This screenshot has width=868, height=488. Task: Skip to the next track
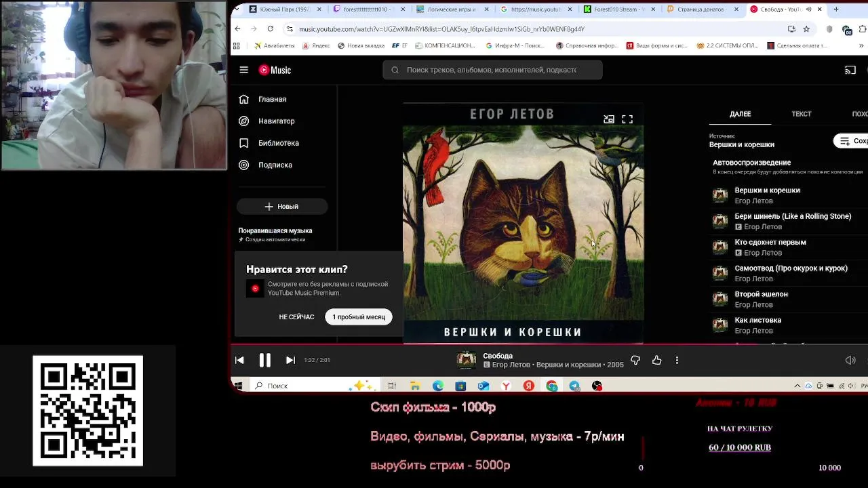(x=290, y=361)
